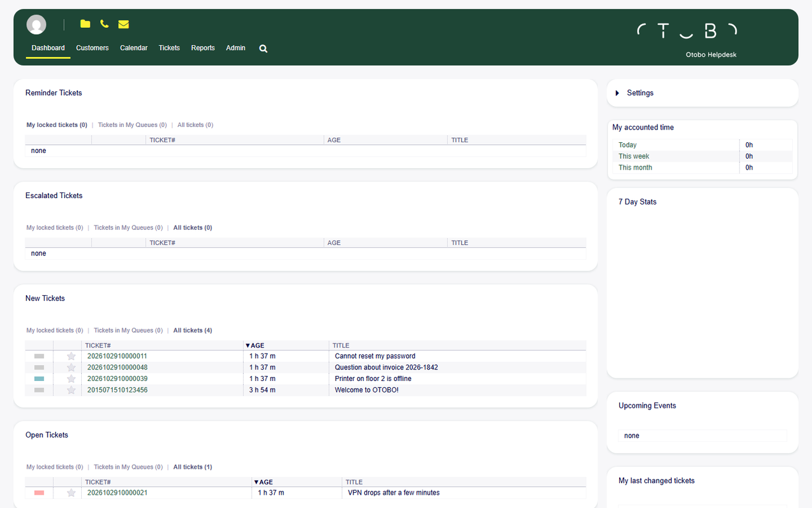Screen dimensions: 812x508
Task: Open the Reports menu
Action: click(x=203, y=48)
